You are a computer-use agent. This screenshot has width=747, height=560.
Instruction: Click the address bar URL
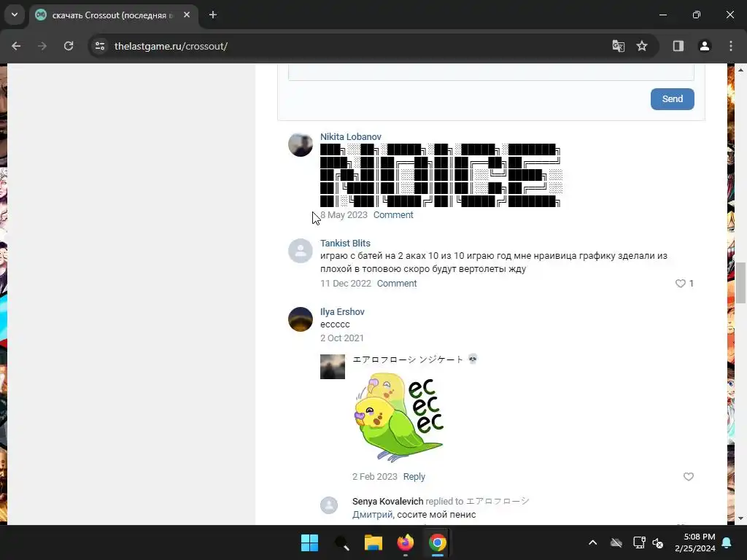pyautogui.click(x=171, y=46)
